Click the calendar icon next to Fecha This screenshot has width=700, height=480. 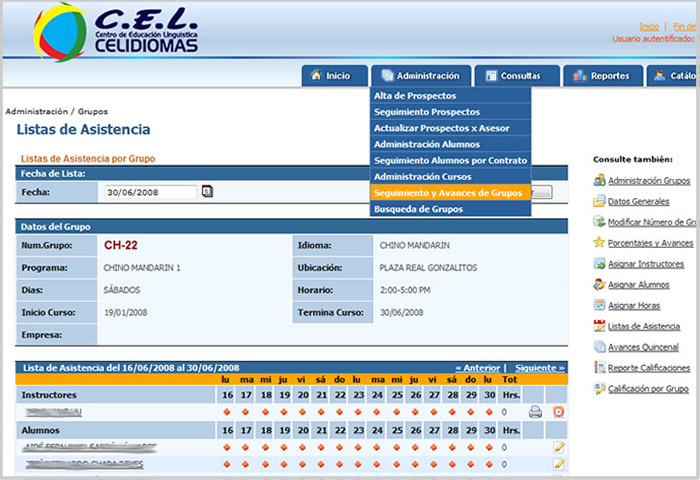coord(207,192)
